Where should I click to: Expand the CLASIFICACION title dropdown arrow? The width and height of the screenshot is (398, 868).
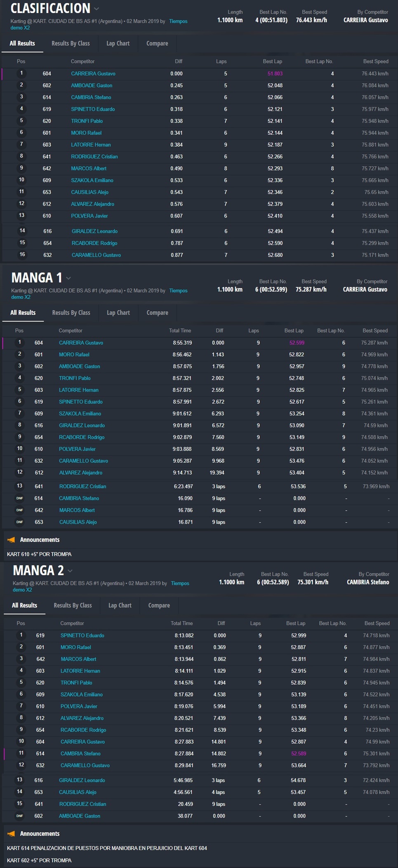point(97,9)
